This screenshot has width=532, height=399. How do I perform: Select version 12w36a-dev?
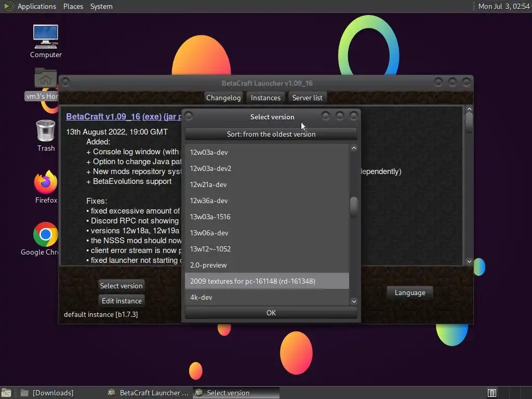[x=267, y=201]
